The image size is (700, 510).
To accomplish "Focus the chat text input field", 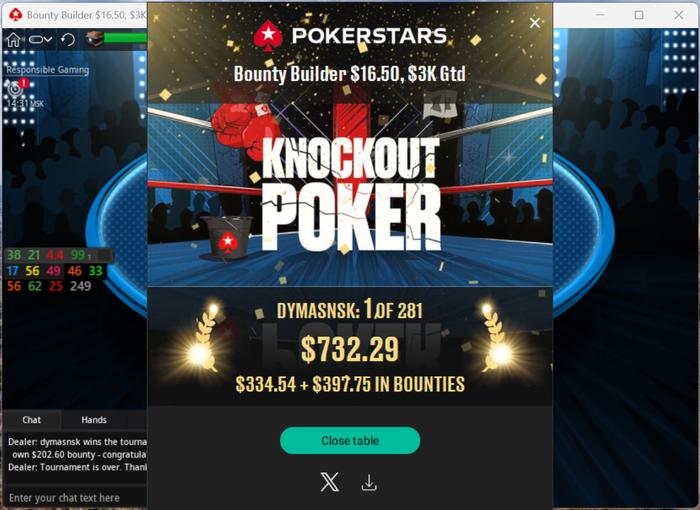I will coord(75,497).
